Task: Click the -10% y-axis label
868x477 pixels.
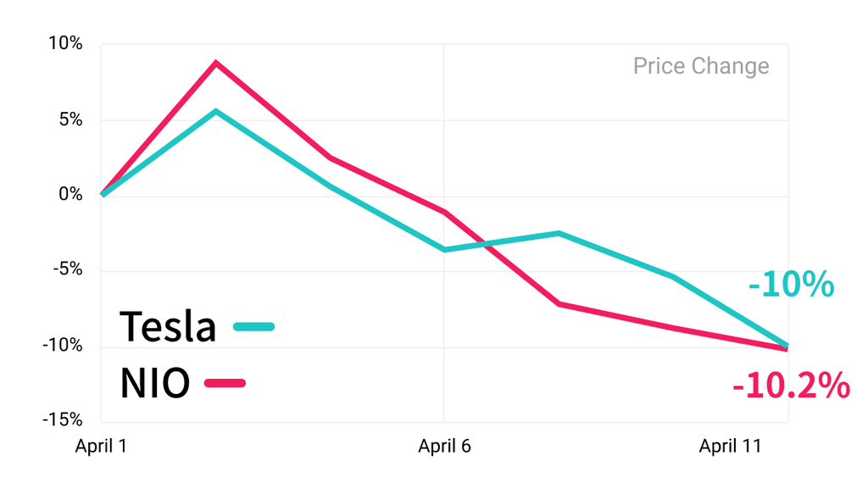Action: [x=63, y=346]
